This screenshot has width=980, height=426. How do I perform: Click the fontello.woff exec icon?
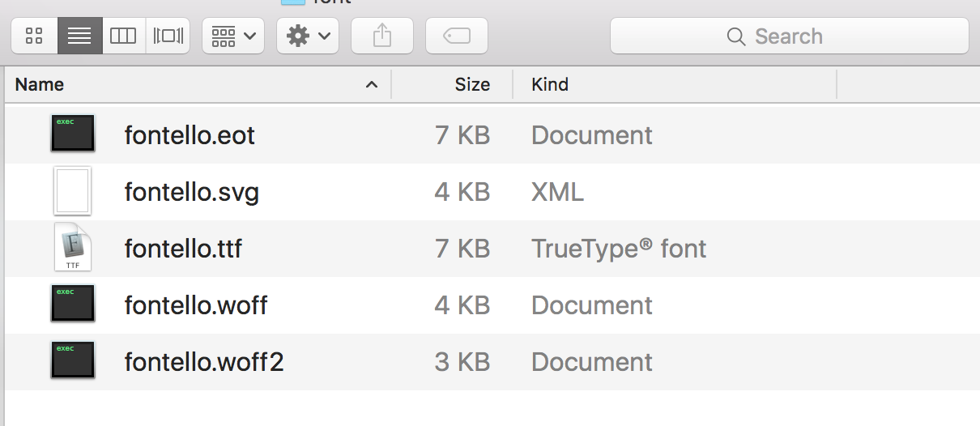73,304
